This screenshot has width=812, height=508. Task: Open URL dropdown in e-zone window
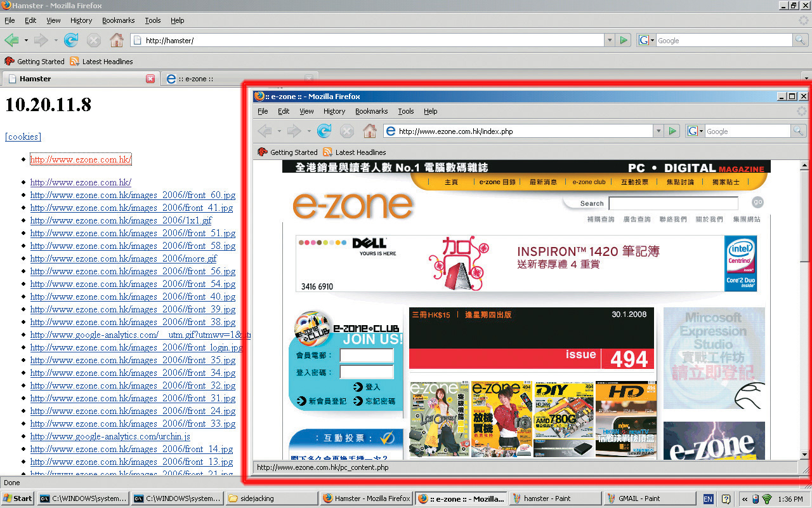[658, 131]
